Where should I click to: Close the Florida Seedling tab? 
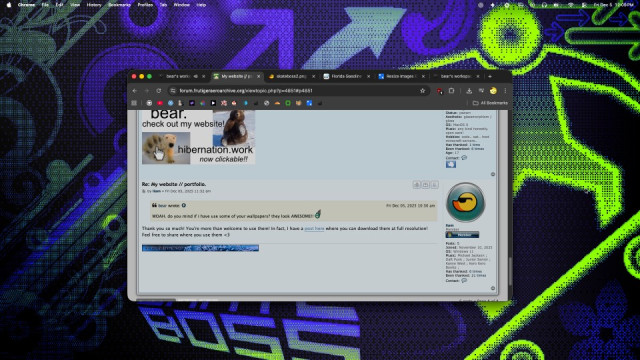click(x=369, y=76)
